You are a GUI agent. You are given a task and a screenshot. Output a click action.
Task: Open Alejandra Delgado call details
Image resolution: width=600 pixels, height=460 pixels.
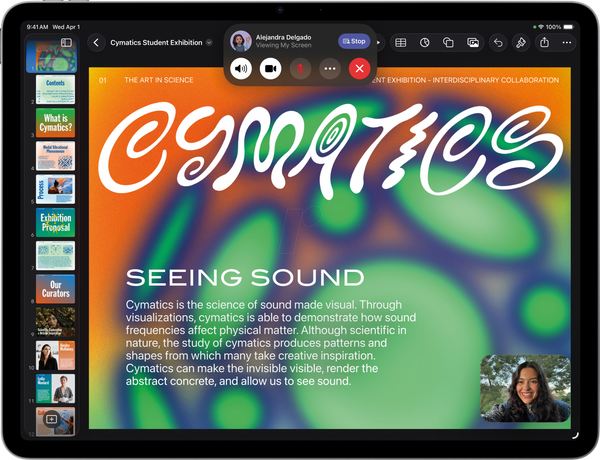tap(284, 41)
